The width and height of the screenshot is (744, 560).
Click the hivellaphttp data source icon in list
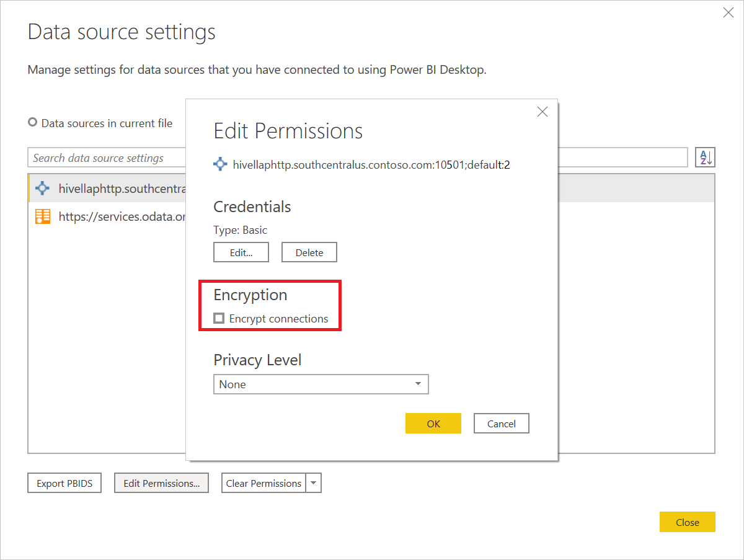click(x=43, y=188)
